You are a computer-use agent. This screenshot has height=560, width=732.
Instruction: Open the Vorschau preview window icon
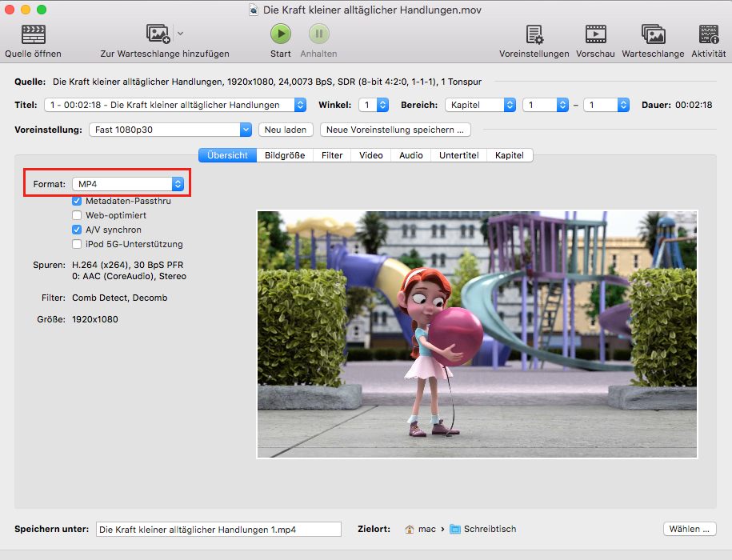(x=595, y=34)
